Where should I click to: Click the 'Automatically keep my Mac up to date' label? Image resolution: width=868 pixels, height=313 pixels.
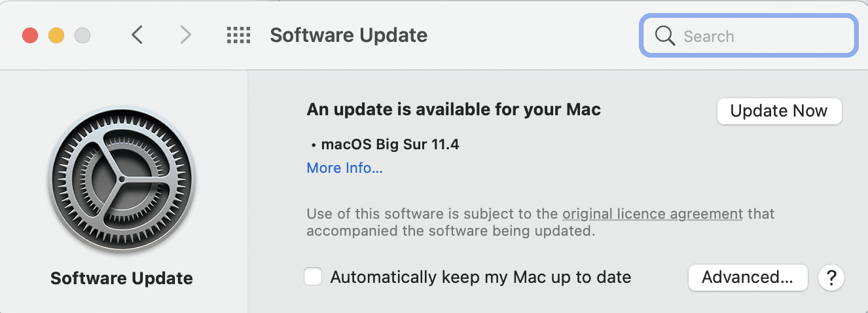coord(480,277)
